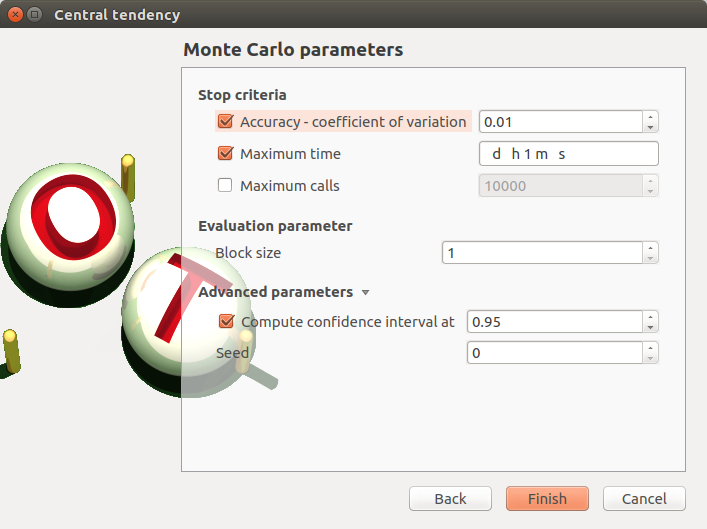Click the Seed input field

(554, 353)
